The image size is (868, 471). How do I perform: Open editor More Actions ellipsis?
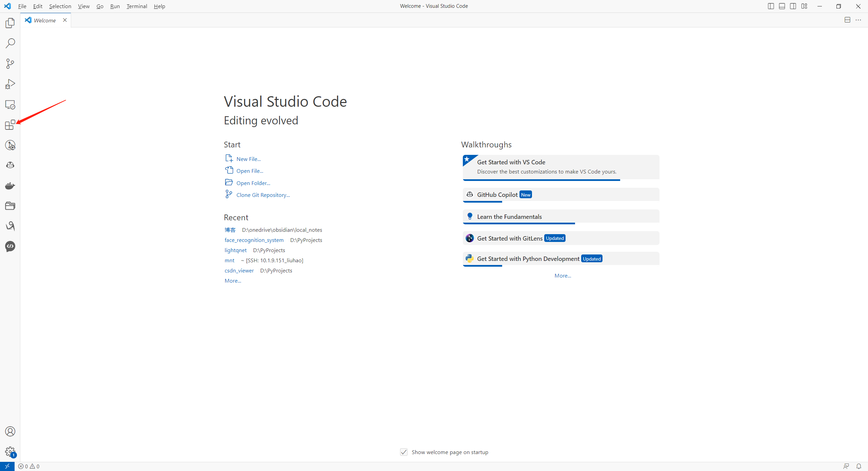858,20
